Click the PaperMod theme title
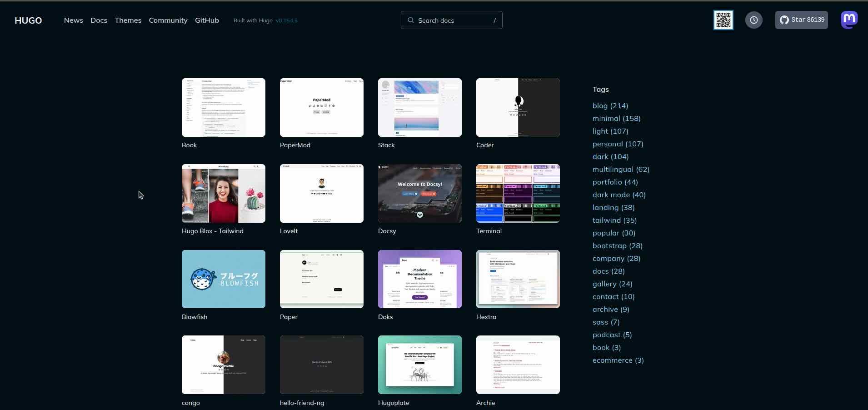Image resolution: width=868 pixels, height=410 pixels. pos(295,145)
